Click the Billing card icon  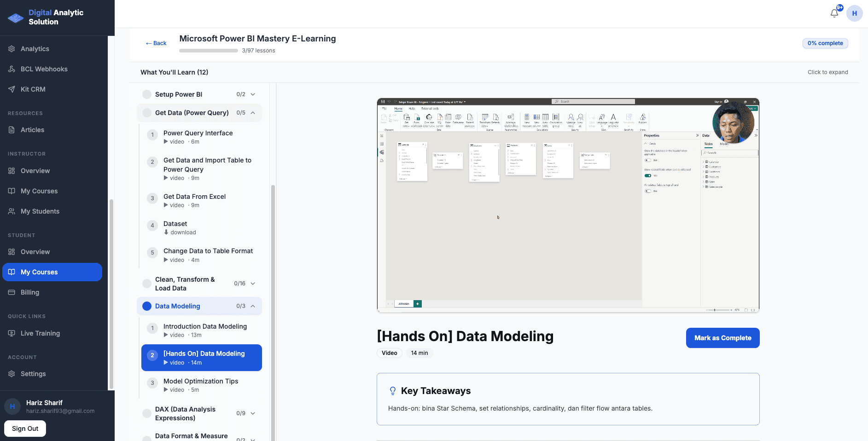click(12, 292)
